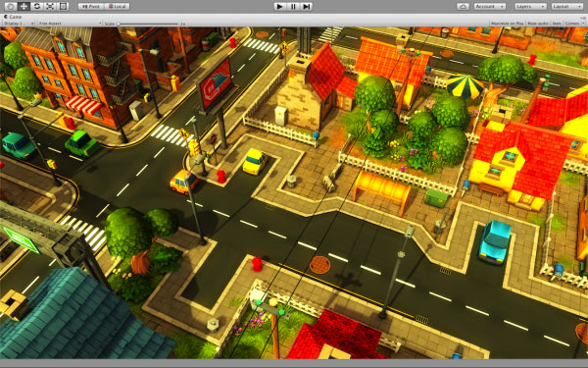The height and width of the screenshot is (368, 588).
Task: Select the Hand tool
Action: pos(11,7)
